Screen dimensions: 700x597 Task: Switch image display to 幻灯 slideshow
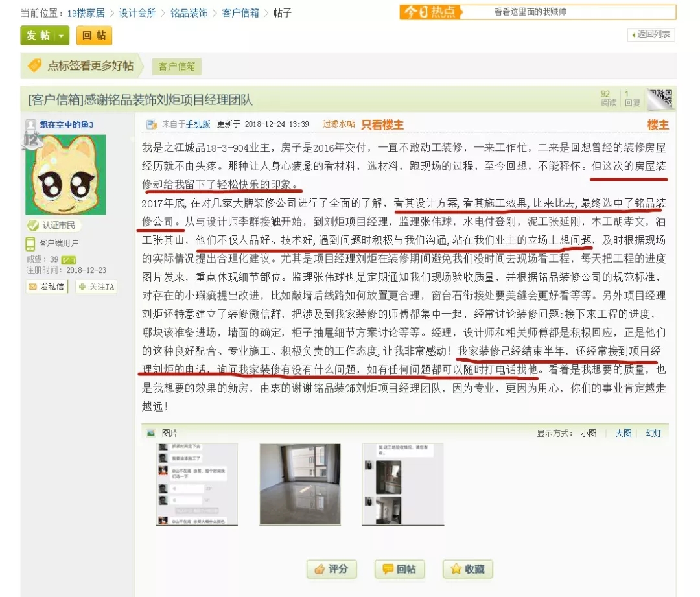pyautogui.click(x=653, y=433)
